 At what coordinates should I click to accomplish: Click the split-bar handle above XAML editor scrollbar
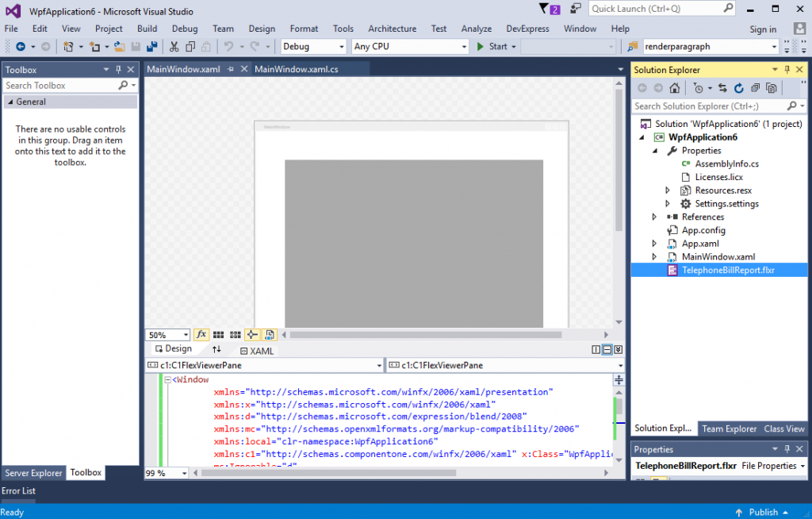point(619,380)
